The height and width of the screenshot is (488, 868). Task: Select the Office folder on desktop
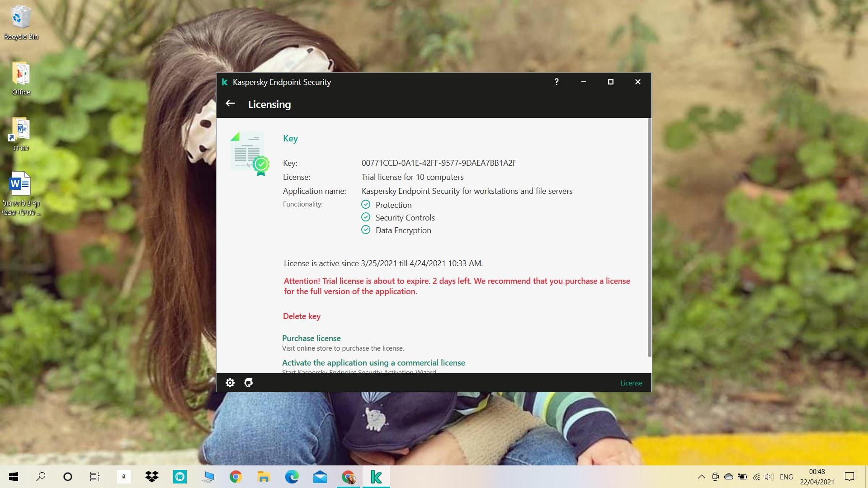21,78
